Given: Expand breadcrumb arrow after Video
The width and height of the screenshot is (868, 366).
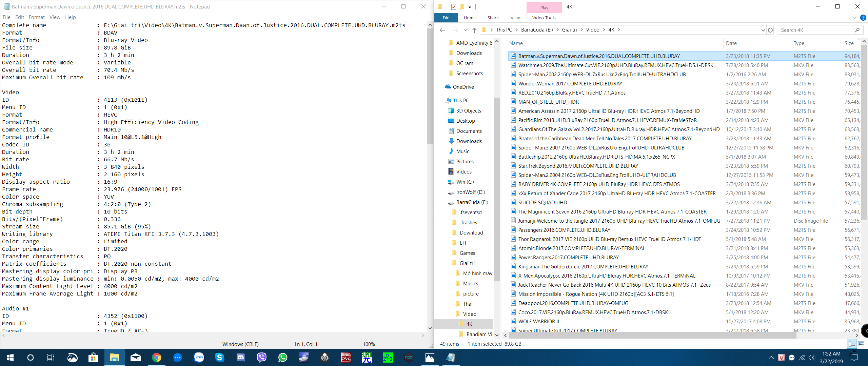Looking at the screenshot, I should pos(604,30).
